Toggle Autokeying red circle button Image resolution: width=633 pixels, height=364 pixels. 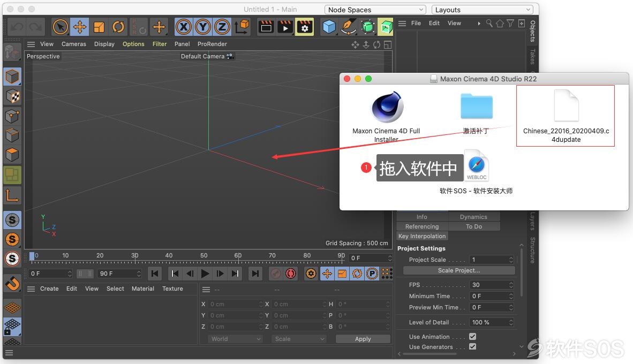coord(290,274)
